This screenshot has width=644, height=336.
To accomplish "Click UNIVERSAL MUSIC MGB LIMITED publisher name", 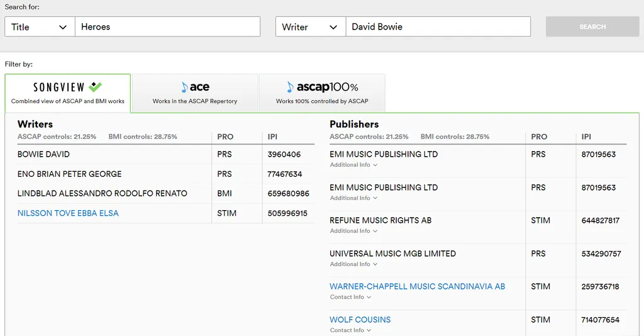I will click(392, 254).
